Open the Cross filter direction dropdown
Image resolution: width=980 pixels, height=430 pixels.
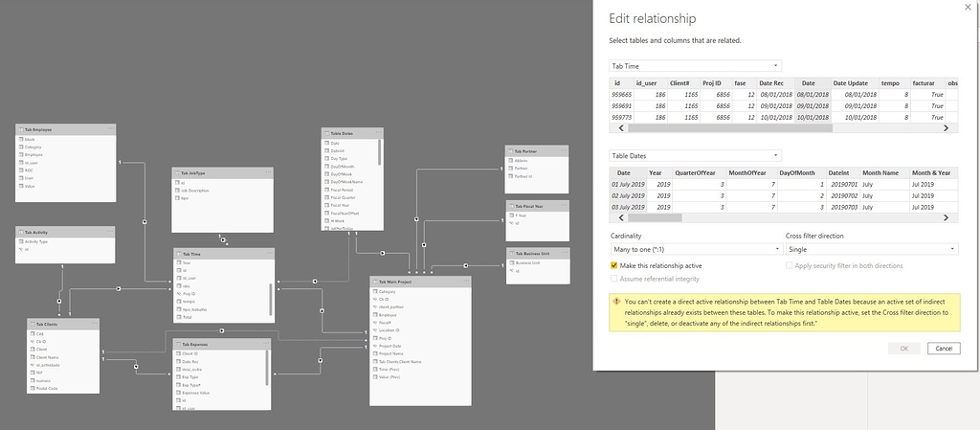871,248
